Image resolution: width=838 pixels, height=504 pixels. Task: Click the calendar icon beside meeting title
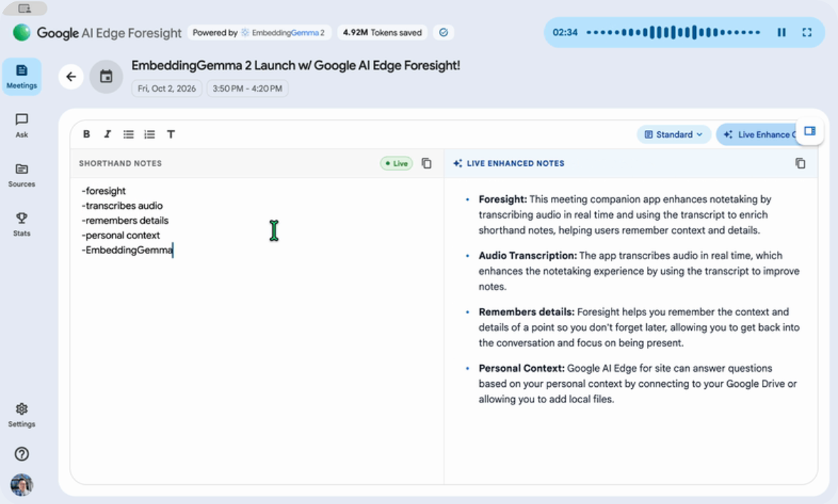(106, 77)
